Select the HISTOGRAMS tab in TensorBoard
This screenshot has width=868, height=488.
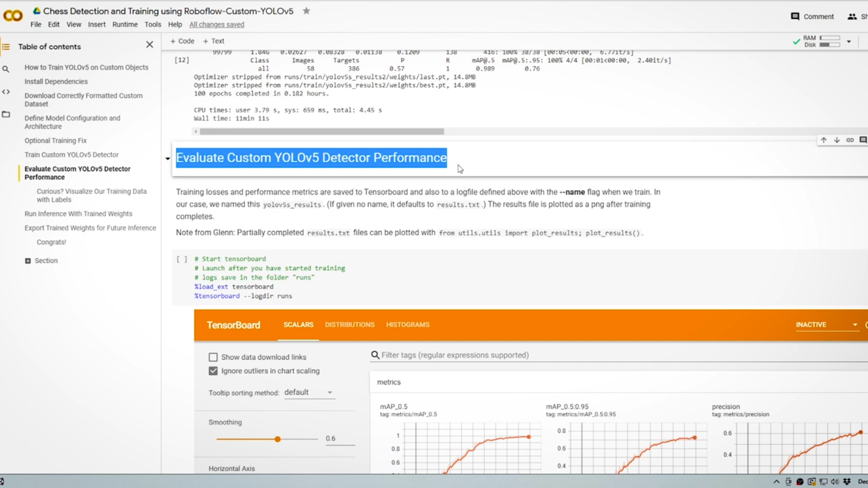(407, 324)
